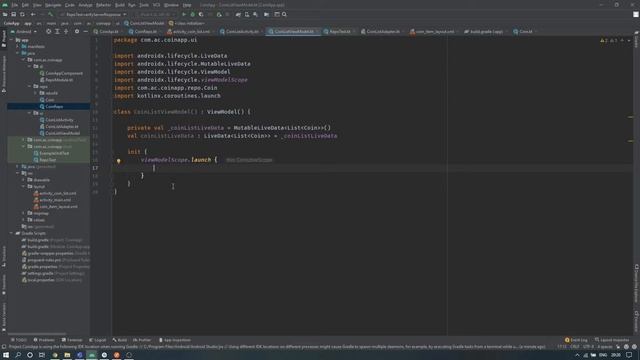Hide the Project panel with minus icon

(x=85, y=31)
